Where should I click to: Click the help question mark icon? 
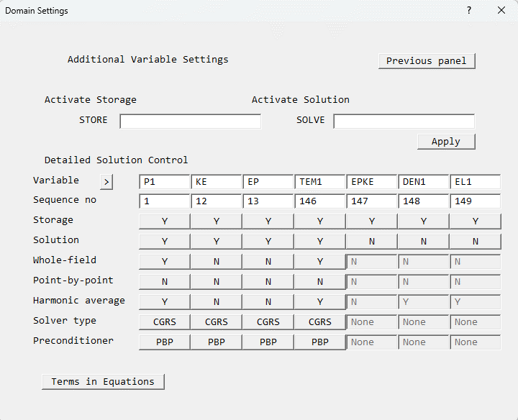pos(469,10)
